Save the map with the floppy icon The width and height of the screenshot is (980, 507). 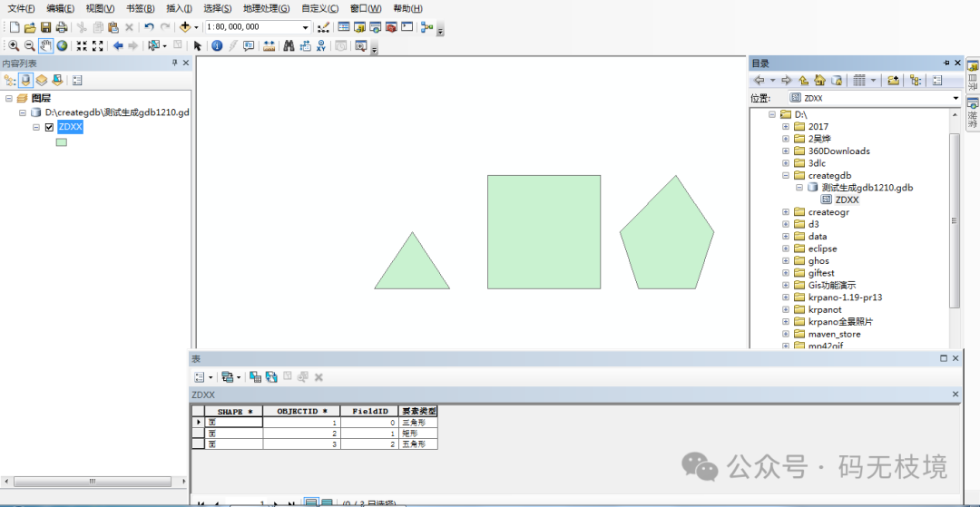[x=45, y=27]
